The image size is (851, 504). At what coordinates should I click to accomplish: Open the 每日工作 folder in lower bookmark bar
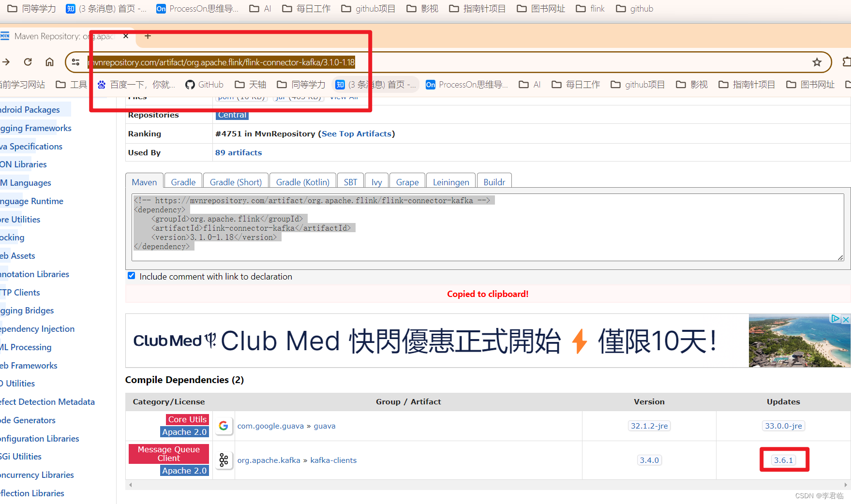576,85
